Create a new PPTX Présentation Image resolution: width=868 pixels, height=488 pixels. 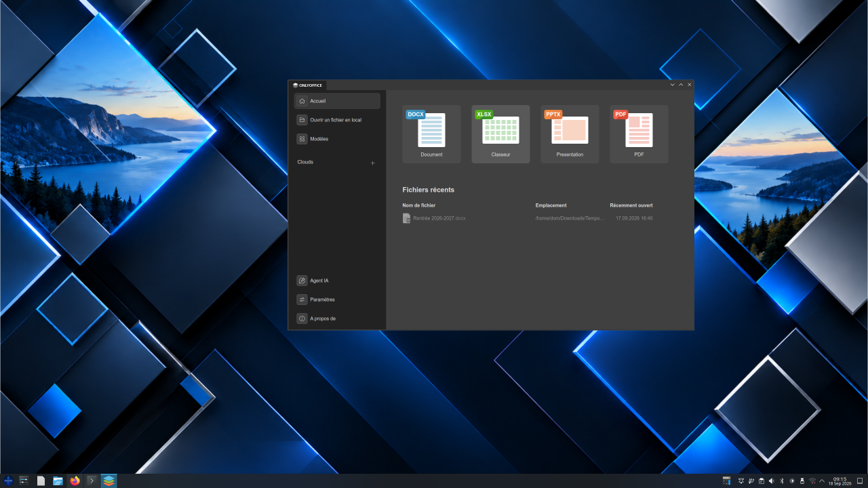click(x=570, y=134)
